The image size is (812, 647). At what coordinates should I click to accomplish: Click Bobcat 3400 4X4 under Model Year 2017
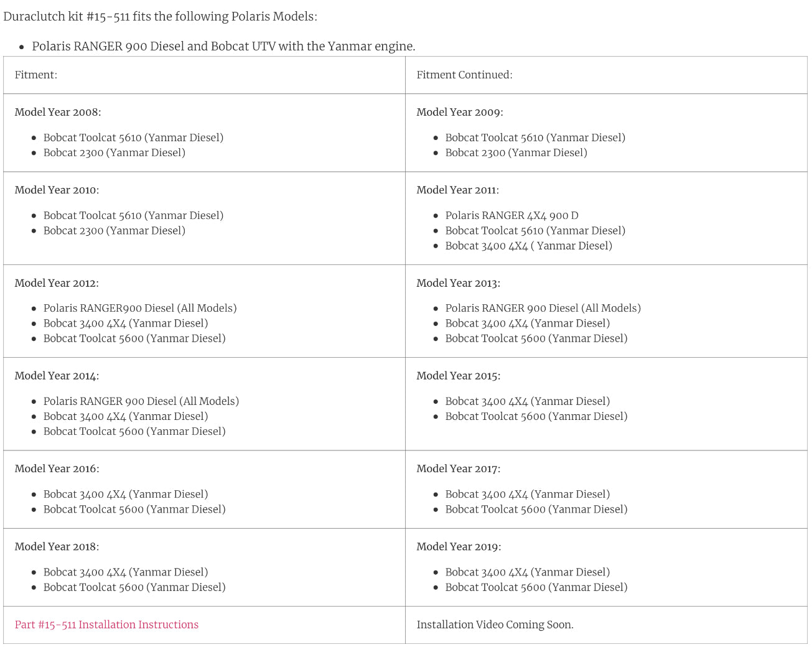(527, 494)
